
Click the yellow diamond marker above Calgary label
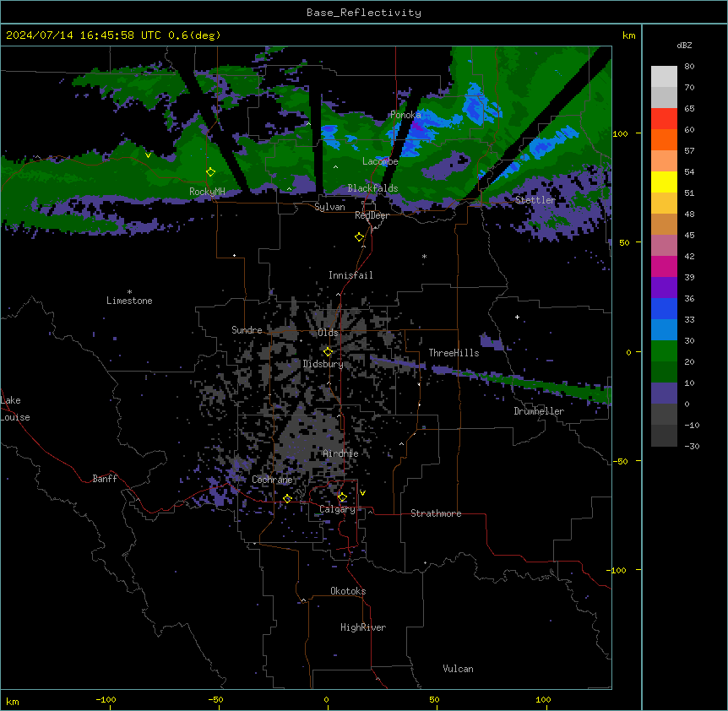point(342,497)
